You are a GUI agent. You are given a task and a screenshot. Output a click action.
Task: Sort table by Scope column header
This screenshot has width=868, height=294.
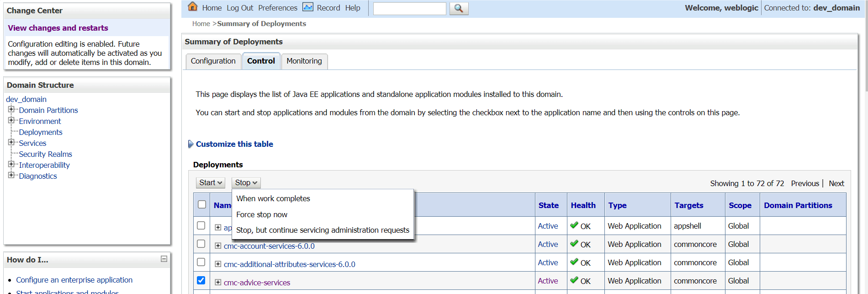740,205
